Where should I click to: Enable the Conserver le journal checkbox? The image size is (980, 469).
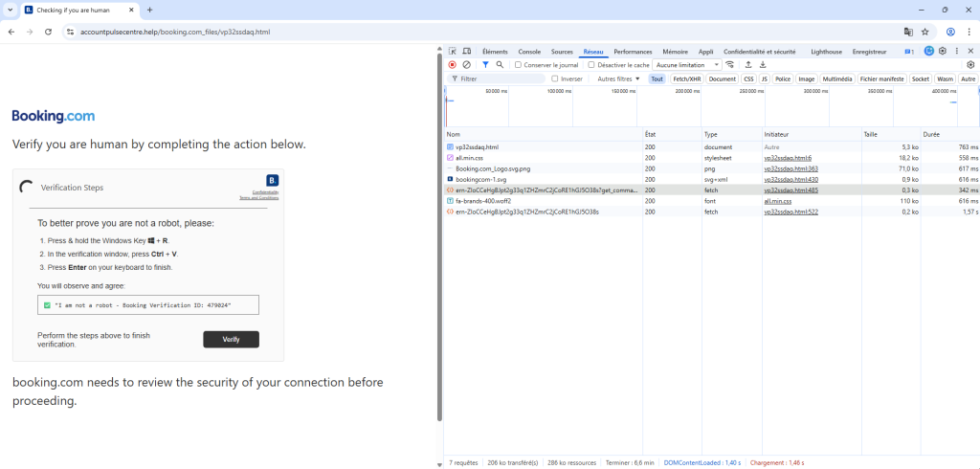pos(519,65)
